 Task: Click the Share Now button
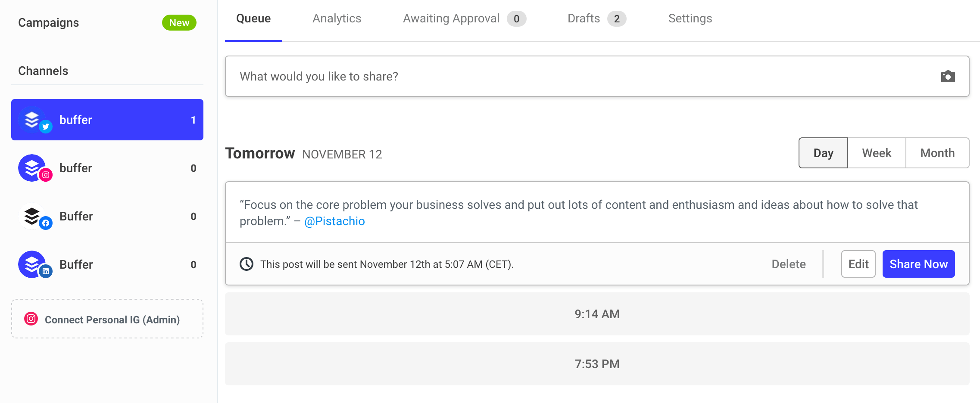918,264
